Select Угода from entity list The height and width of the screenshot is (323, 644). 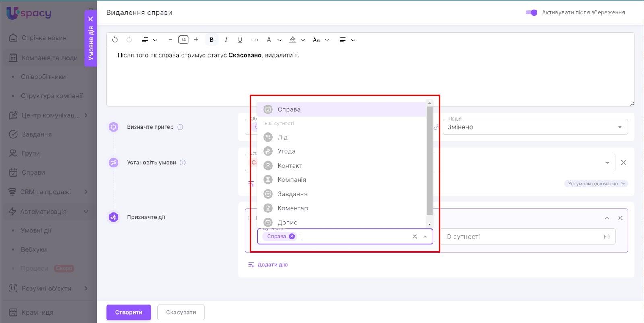[x=286, y=151]
